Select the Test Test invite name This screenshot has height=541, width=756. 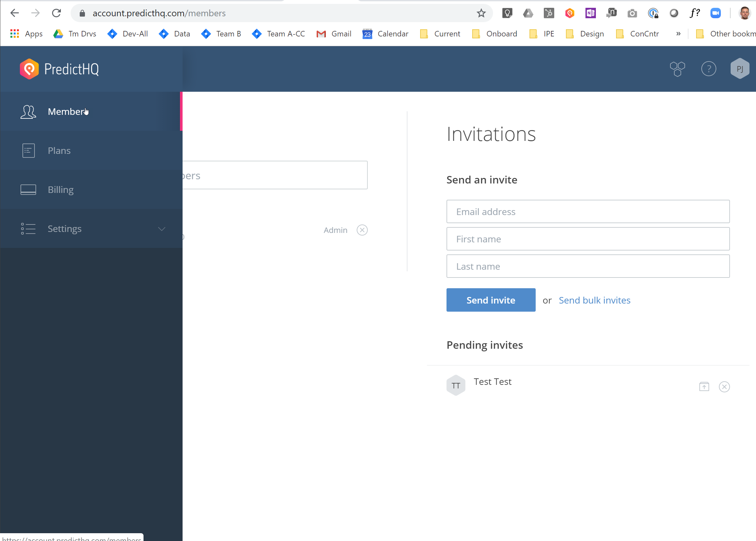point(492,382)
